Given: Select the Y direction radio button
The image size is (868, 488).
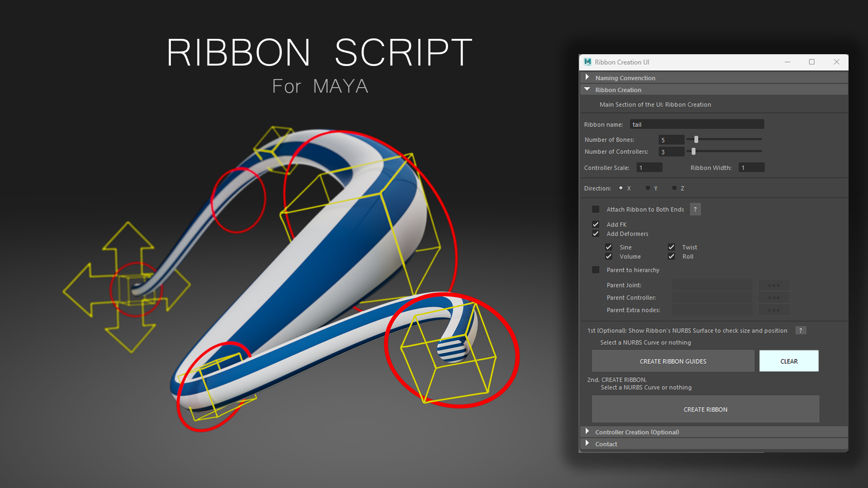Looking at the screenshot, I should (648, 188).
